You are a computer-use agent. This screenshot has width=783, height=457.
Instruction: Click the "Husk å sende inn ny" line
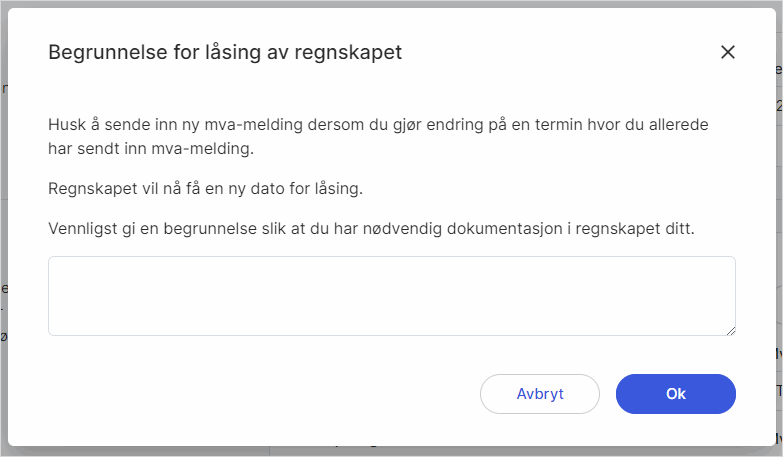[384, 127]
